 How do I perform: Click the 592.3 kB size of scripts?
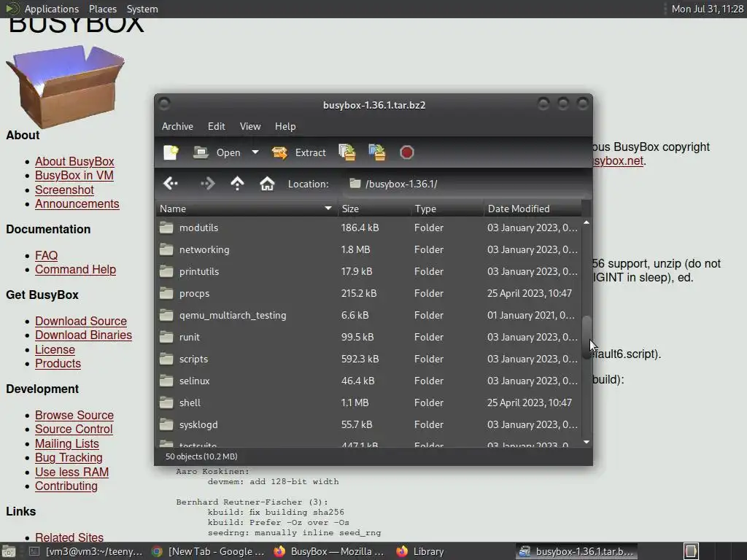[x=360, y=359]
